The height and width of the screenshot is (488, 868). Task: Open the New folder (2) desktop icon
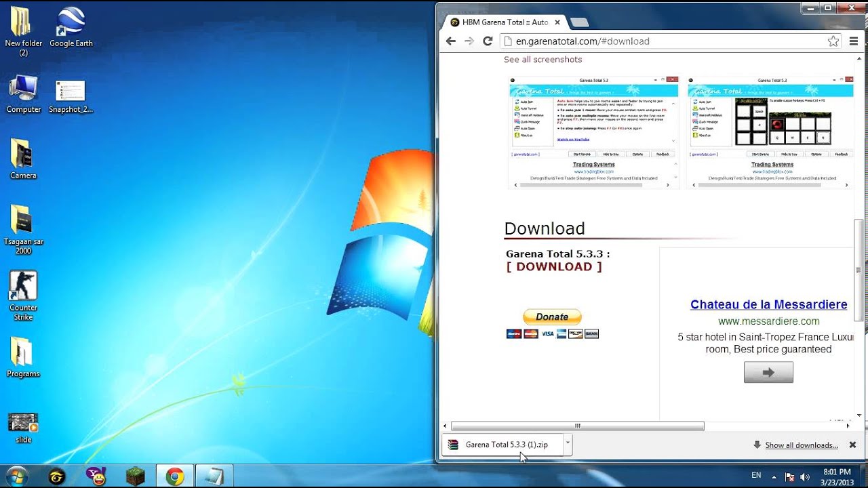point(23,30)
